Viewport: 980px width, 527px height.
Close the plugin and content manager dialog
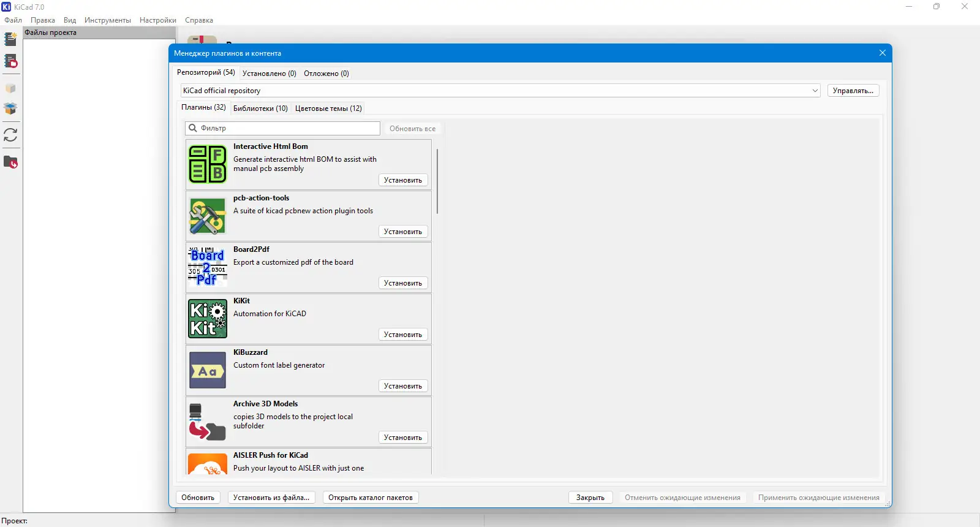pos(883,53)
